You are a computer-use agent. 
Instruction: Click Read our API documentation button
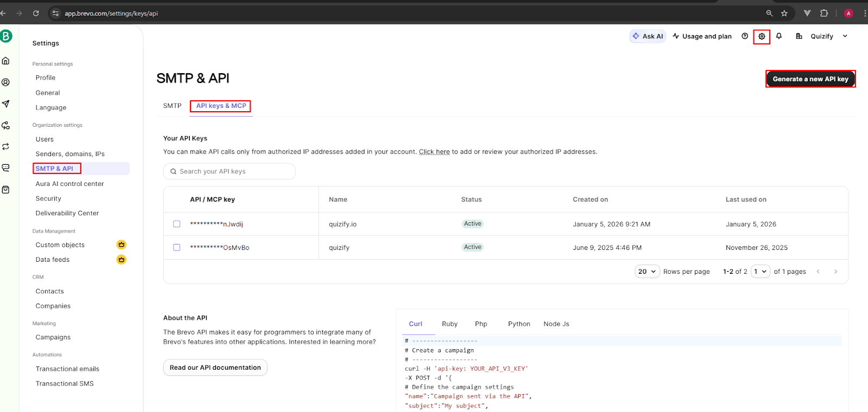pos(215,368)
